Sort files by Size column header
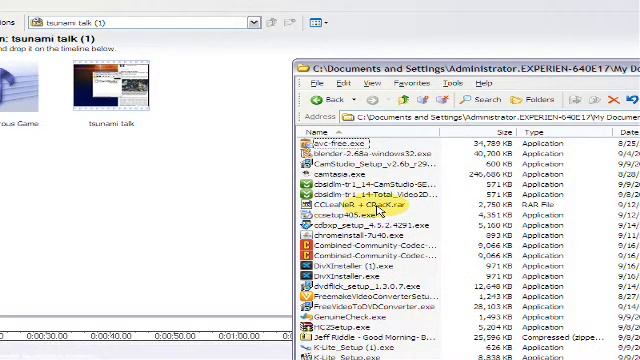This screenshot has width=640, height=360. coord(478,132)
